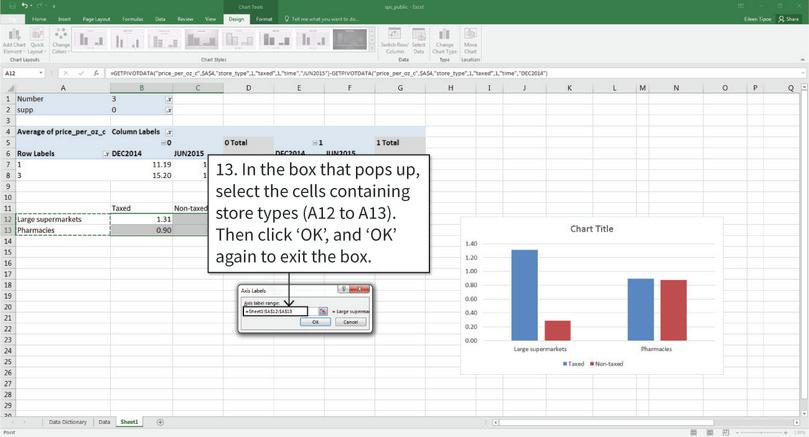Open the Home ribbon tab

39,19
